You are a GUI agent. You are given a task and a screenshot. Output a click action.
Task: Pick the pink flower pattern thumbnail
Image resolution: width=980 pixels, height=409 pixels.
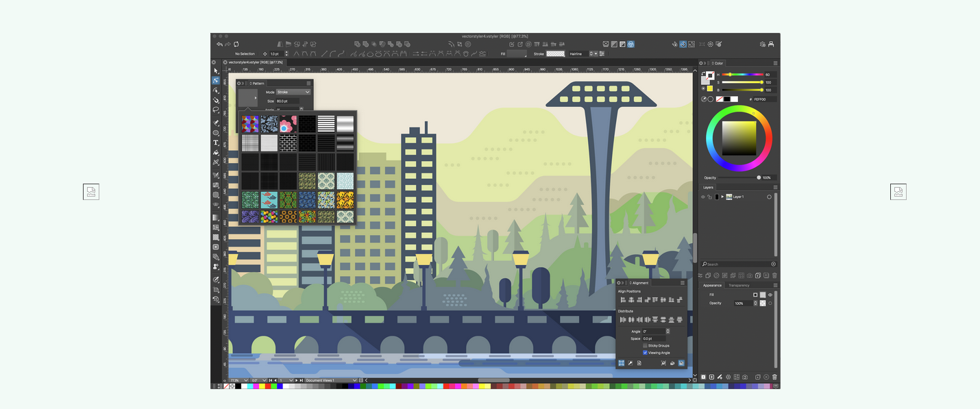pos(288,124)
